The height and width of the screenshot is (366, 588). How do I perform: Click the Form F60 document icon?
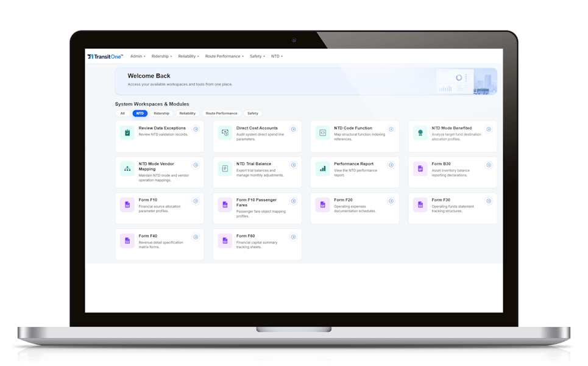click(225, 240)
